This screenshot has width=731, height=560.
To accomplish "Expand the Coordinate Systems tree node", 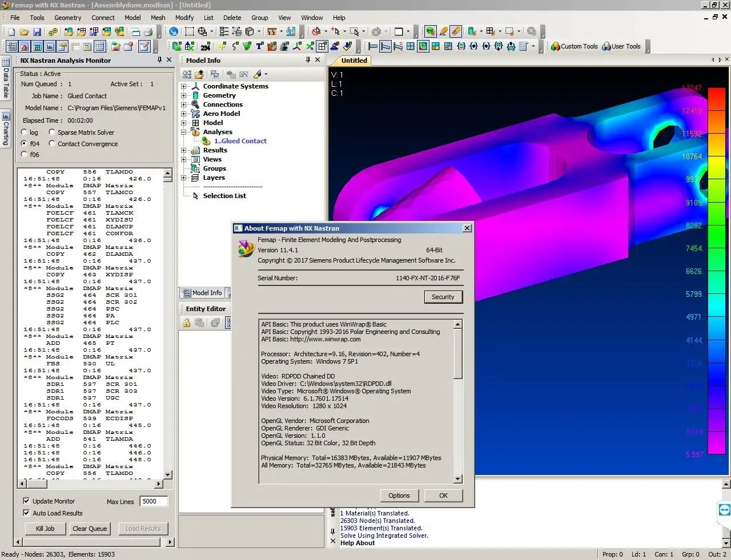I will tap(184, 86).
